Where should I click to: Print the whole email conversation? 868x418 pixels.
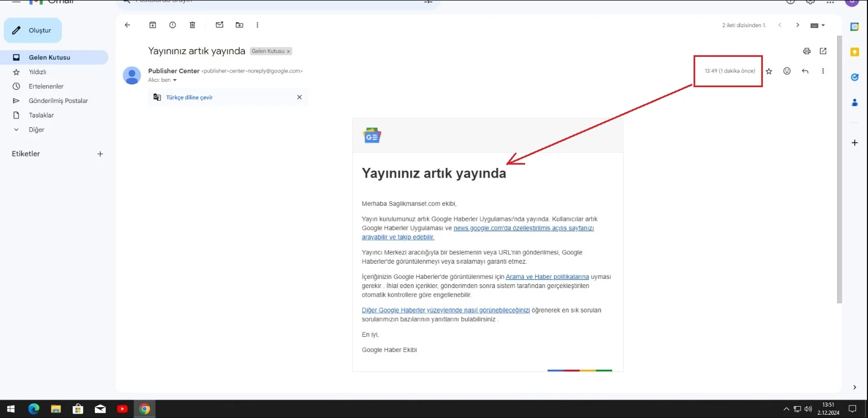point(807,51)
